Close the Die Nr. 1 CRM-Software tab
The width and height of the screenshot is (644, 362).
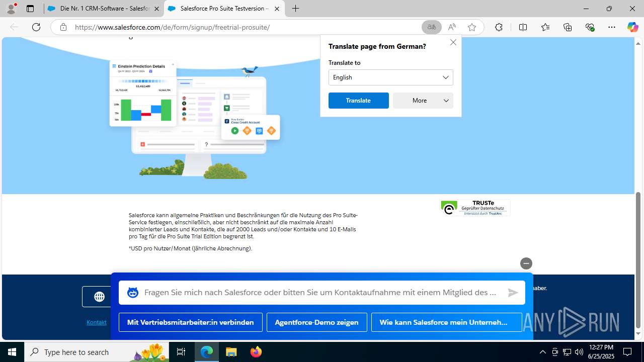point(156,9)
